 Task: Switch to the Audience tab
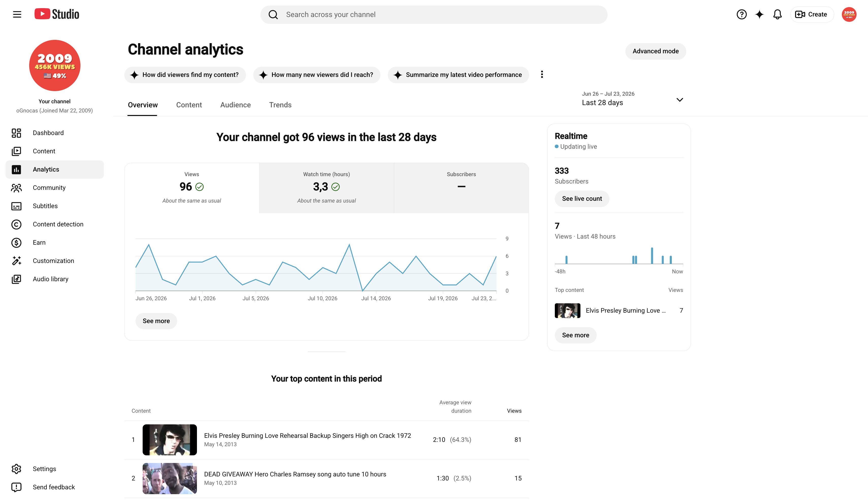coord(235,105)
